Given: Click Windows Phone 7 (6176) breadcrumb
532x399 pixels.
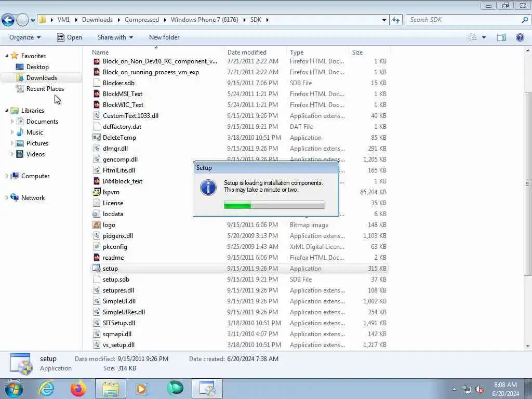Looking at the screenshot, I should pos(205,20).
